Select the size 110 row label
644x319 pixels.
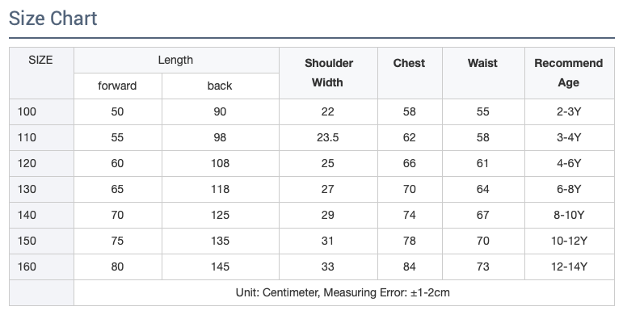click(x=41, y=138)
